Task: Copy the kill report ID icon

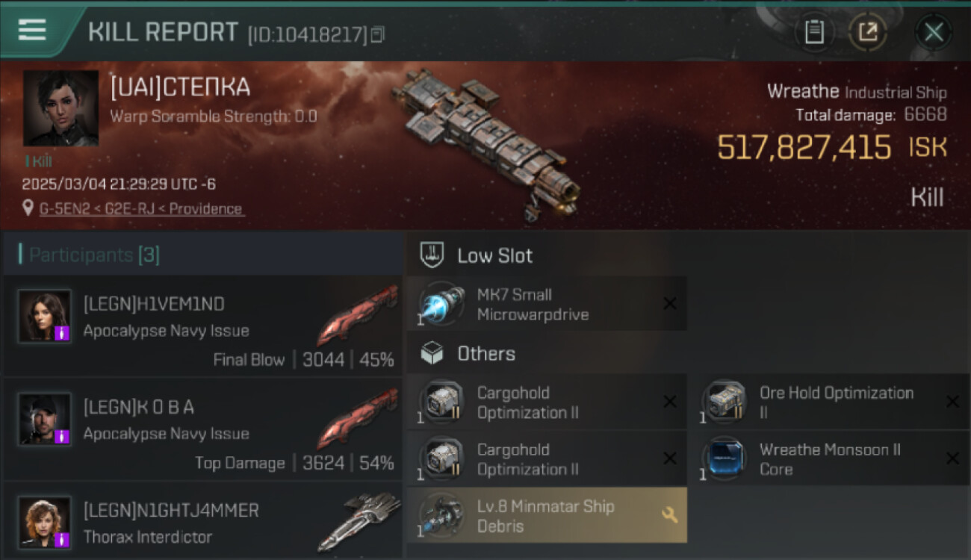Action: (x=378, y=34)
